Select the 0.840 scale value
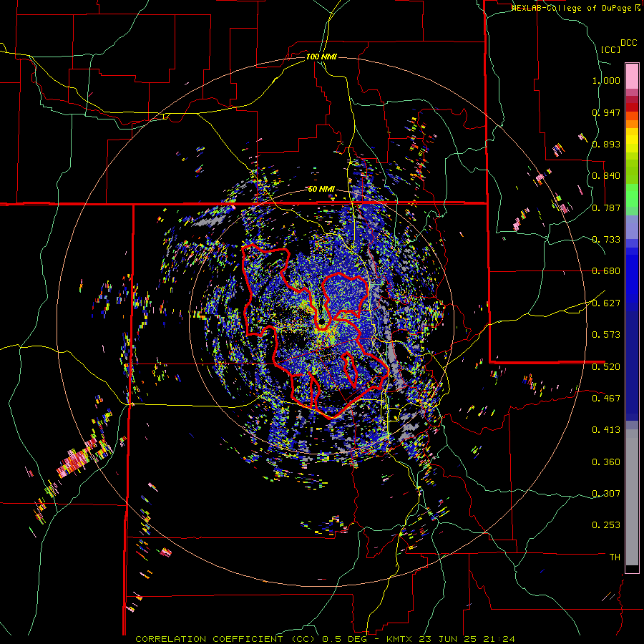 pos(606,176)
